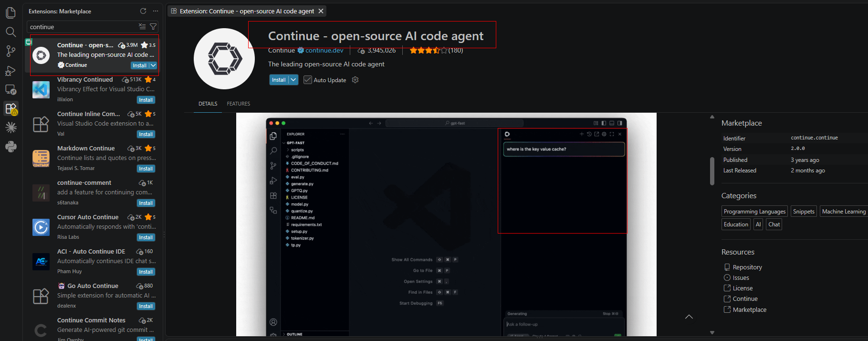The image size is (868, 341).
Task: Open the Source Control view
Action: point(10,51)
